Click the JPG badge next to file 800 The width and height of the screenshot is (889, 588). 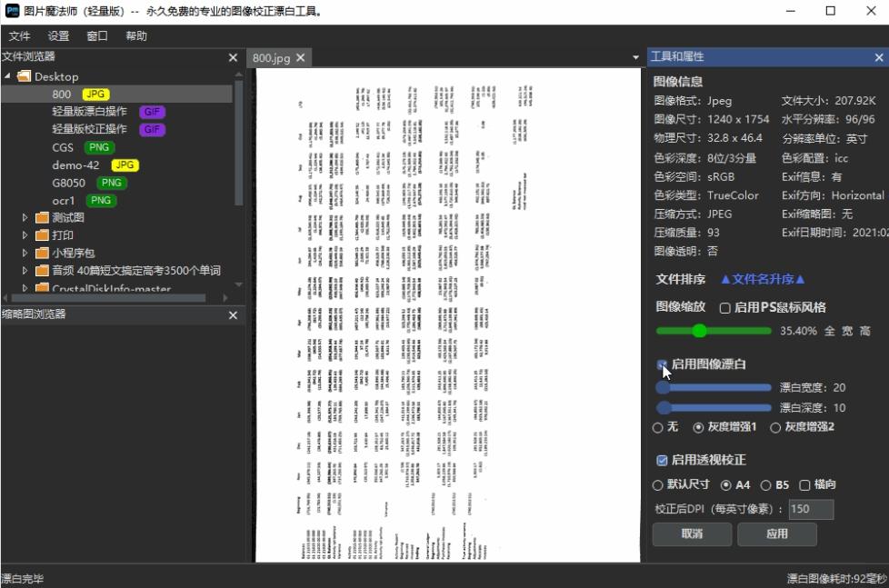pyautogui.click(x=94, y=94)
